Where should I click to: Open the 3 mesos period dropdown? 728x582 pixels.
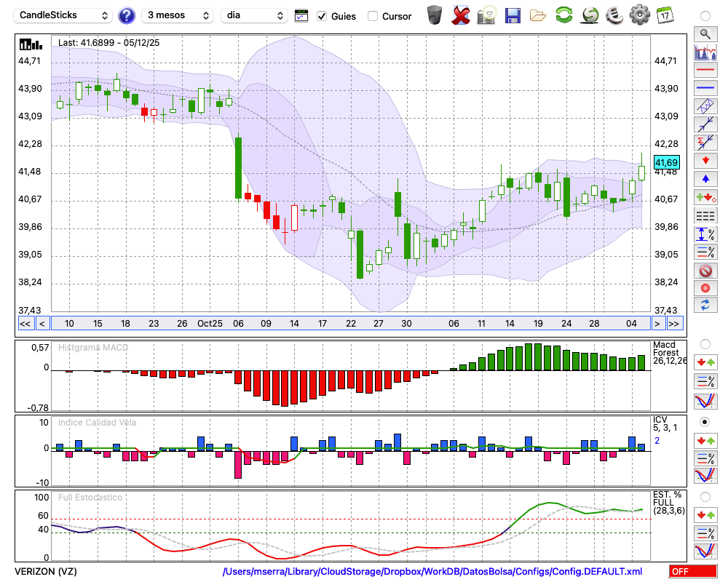[177, 15]
